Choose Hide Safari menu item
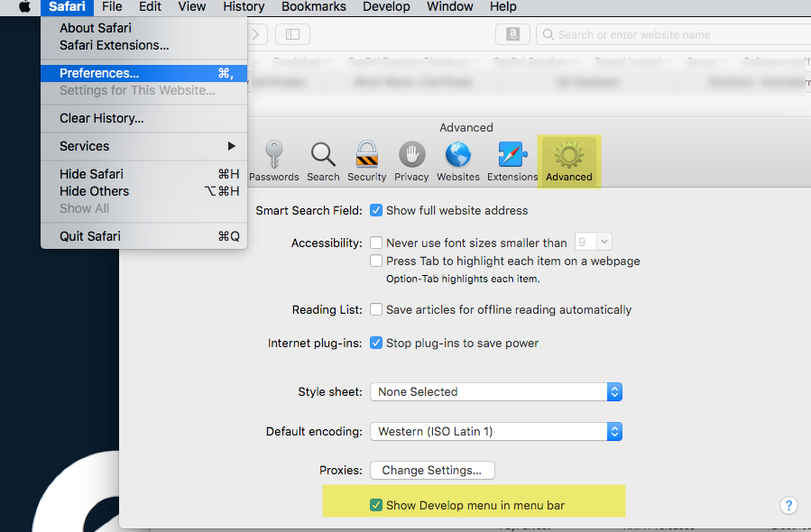Screen dimensions: 811x532 pyautogui.click(x=143, y=174)
